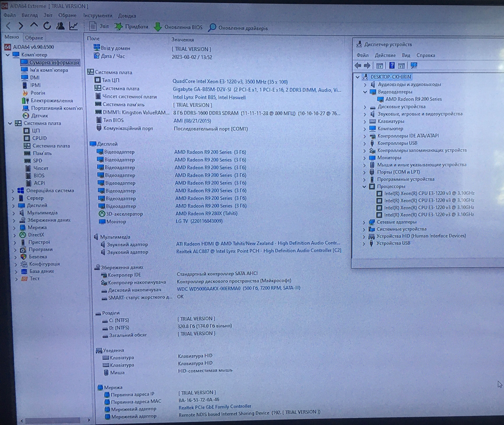Select the Розгін overclock tree item
The width and height of the screenshot is (504, 425).
click(34, 93)
